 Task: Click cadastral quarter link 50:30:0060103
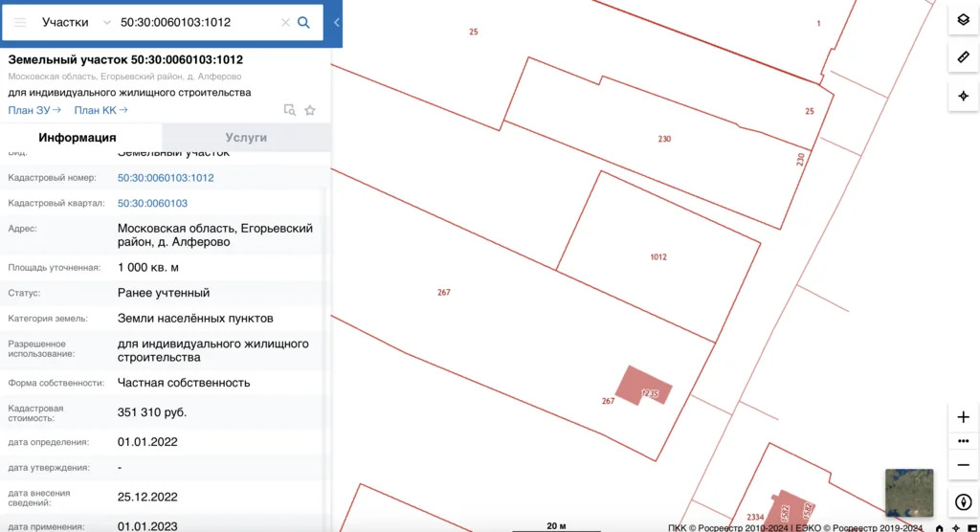[x=152, y=203]
